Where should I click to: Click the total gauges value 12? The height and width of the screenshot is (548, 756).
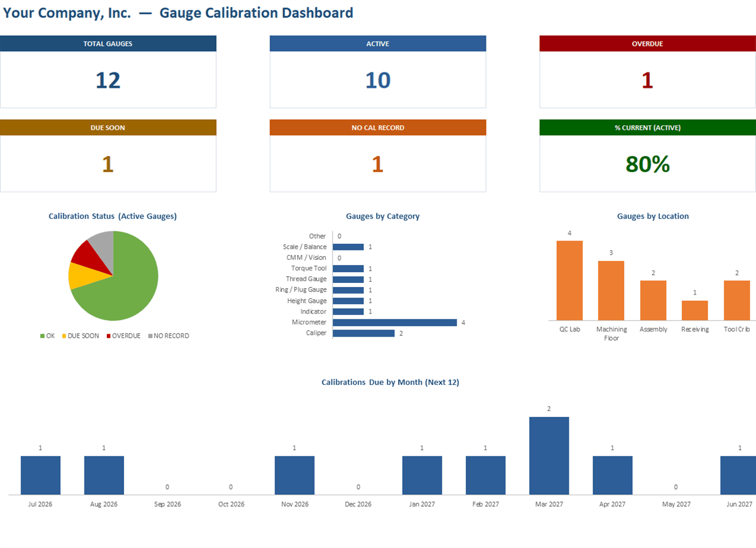(x=108, y=80)
